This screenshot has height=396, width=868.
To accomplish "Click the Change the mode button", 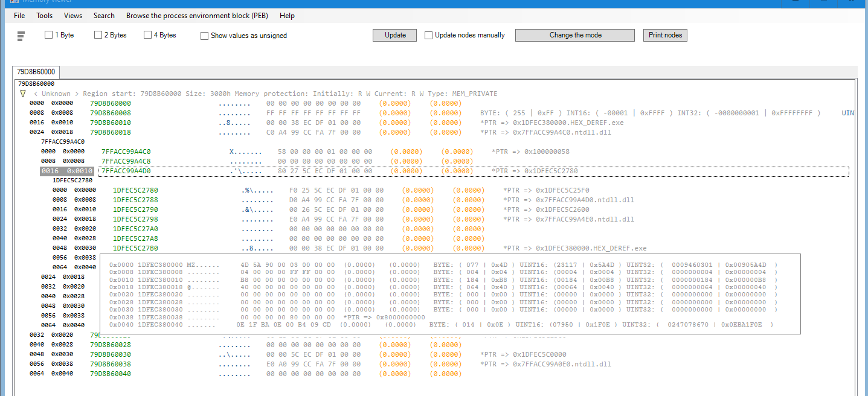I will click(574, 35).
